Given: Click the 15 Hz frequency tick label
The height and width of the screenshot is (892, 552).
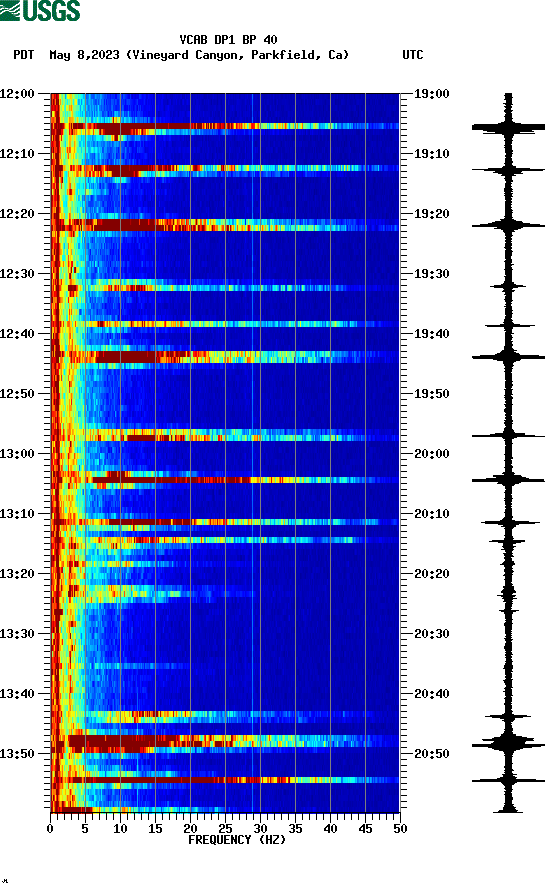Looking at the screenshot, I should tap(155, 829).
